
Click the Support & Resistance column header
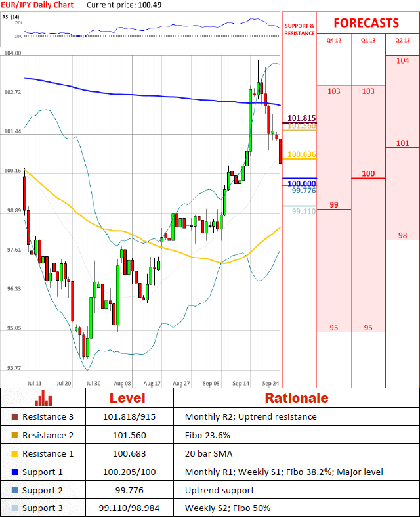(x=299, y=29)
